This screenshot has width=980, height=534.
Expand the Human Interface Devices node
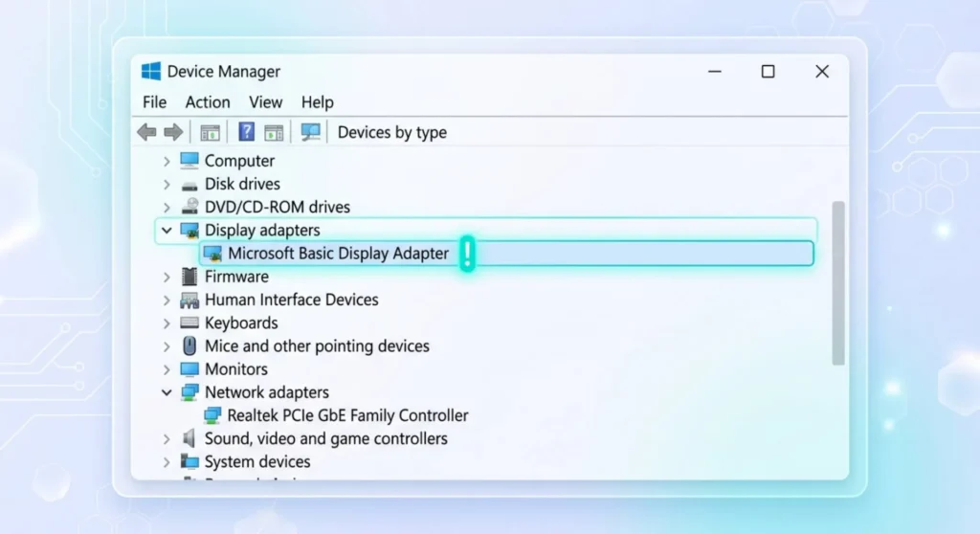[167, 300]
